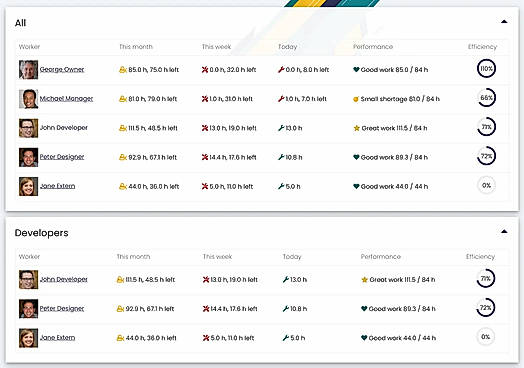Viewport: 524px width, 368px height.
Task: Click this-week icon beside 0.0 h, 32.0 h left
Action: point(205,70)
